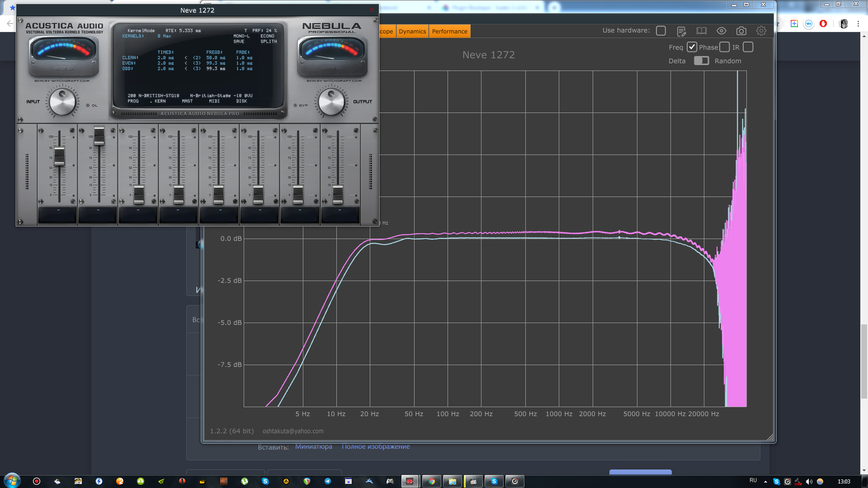Open the browser three-dot menu
The image size is (868, 488).
pos(858,23)
